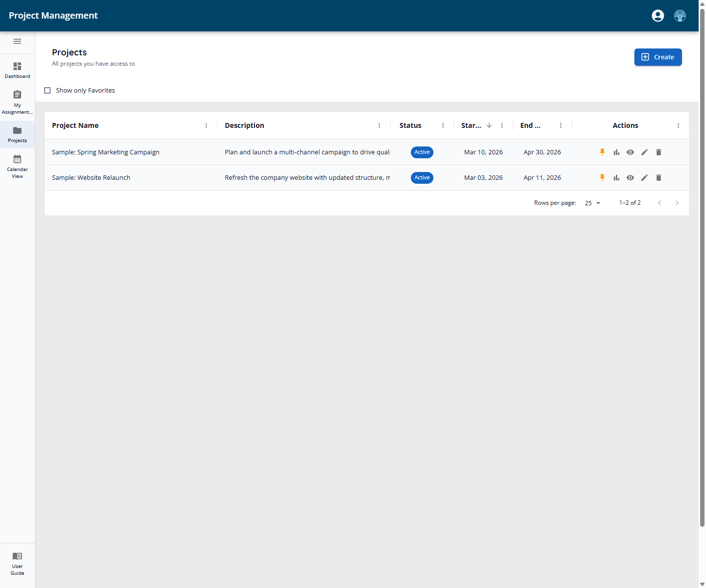Open the Description column menu
Screen dimensions: 706x588
click(x=379, y=125)
